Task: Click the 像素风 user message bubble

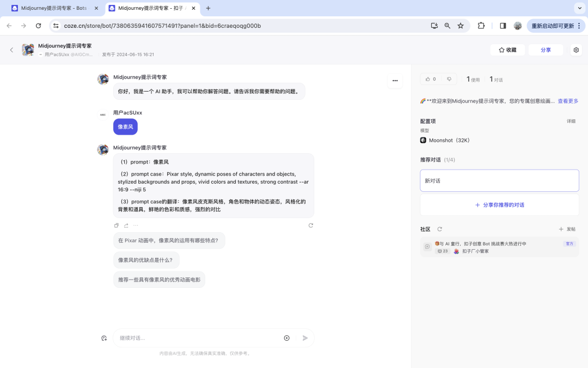Action: [125, 126]
